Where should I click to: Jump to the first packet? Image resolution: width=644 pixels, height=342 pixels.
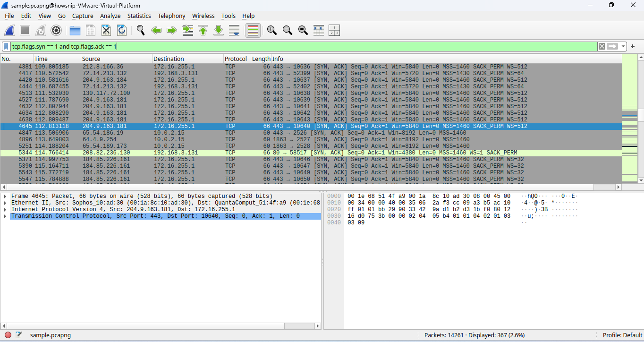click(x=203, y=30)
